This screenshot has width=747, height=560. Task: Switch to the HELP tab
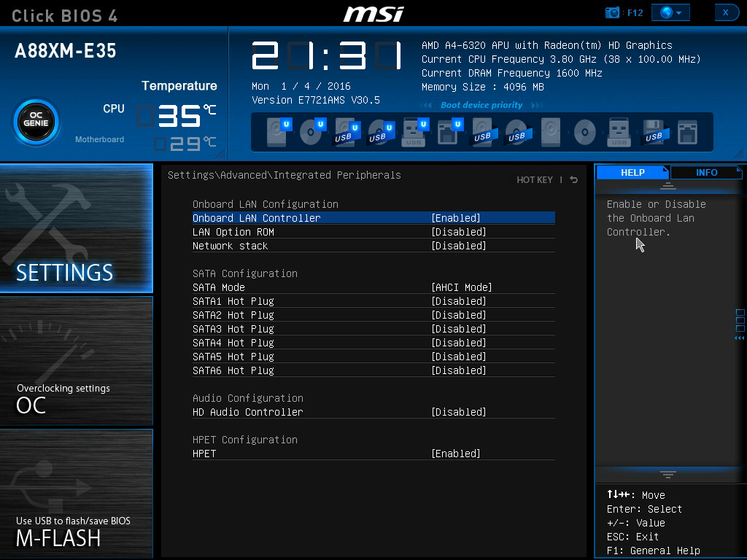[x=632, y=172]
